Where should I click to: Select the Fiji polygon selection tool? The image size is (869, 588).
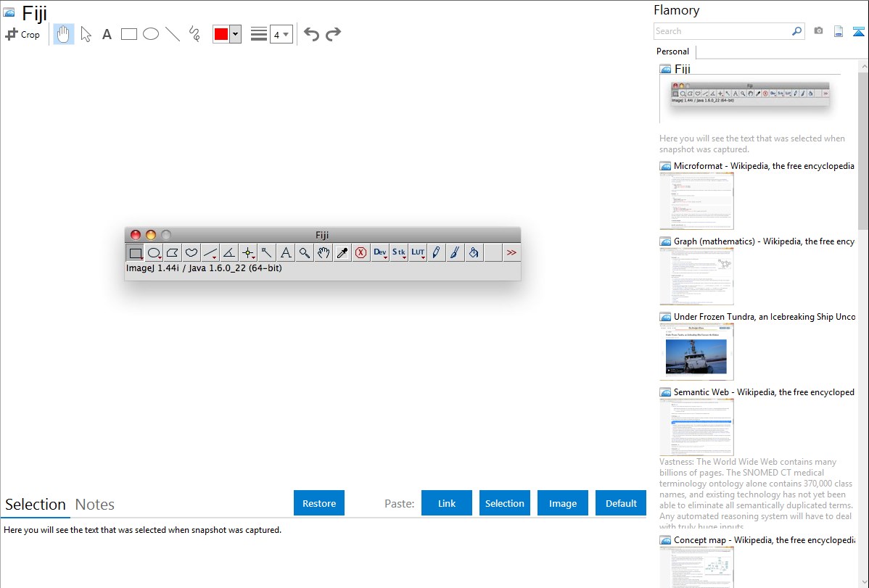tap(173, 253)
